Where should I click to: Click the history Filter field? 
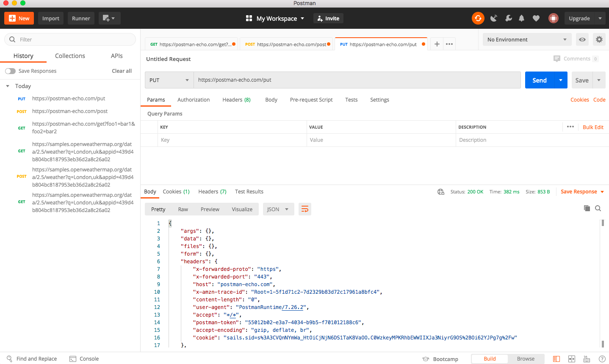[70, 39]
